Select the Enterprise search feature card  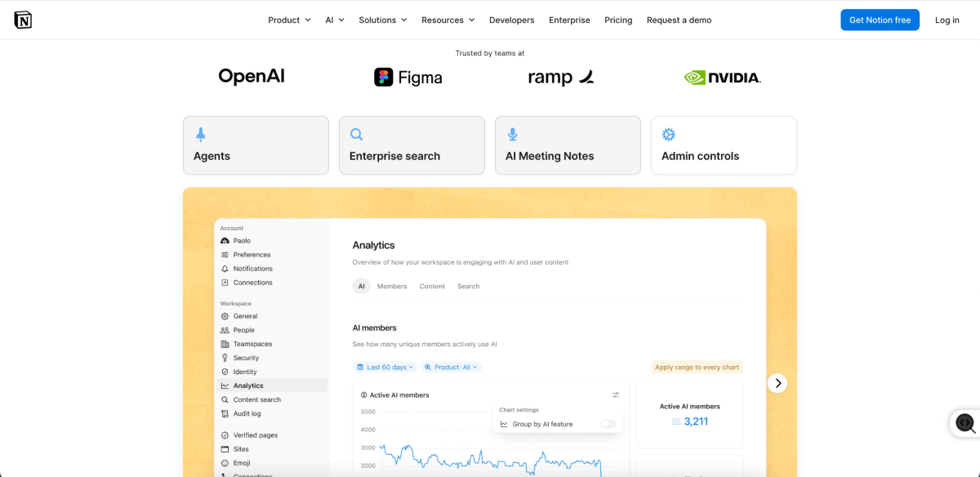412,145
